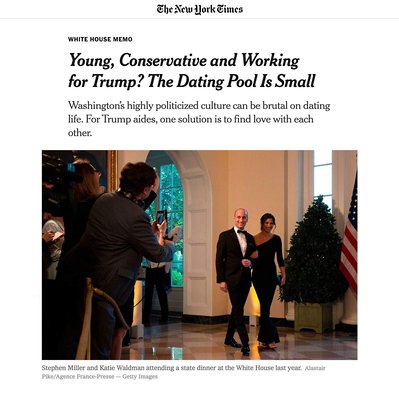399x399 pixels.
Task: Click the square green planter box
Action: 311,317
